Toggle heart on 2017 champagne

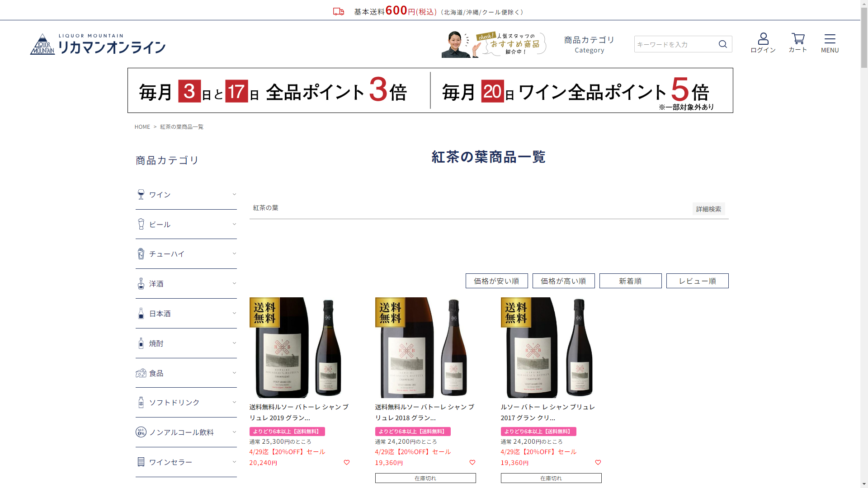click(x=598, y=462)
